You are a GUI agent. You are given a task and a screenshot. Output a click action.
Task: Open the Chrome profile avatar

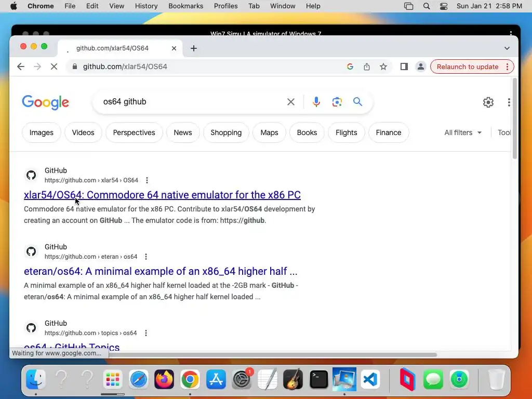(420, 66)
